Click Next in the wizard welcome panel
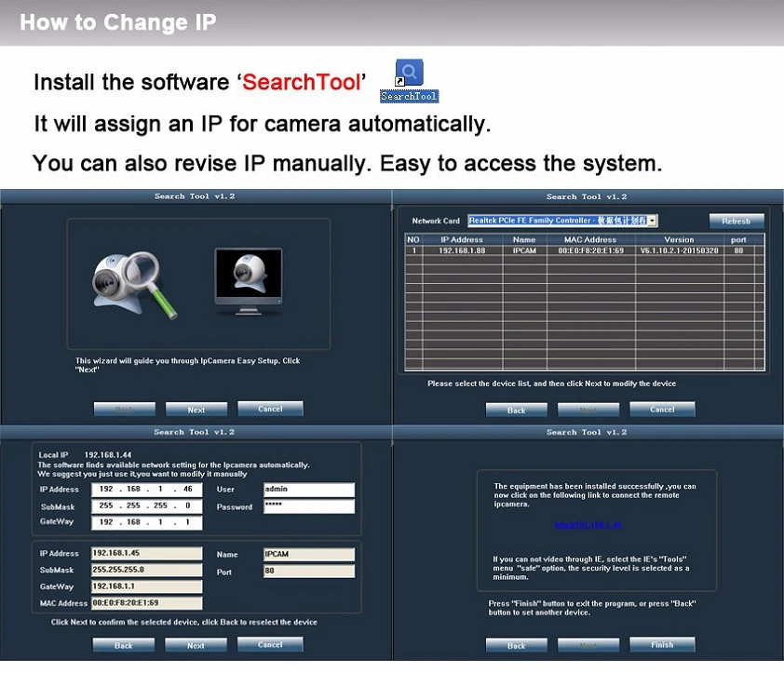Screen dimensions: 784x673 click(196, 410)
